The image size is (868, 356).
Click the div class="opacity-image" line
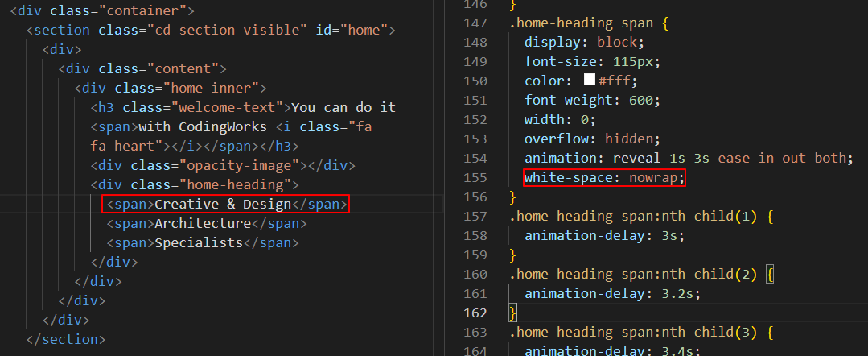(223, 165)
